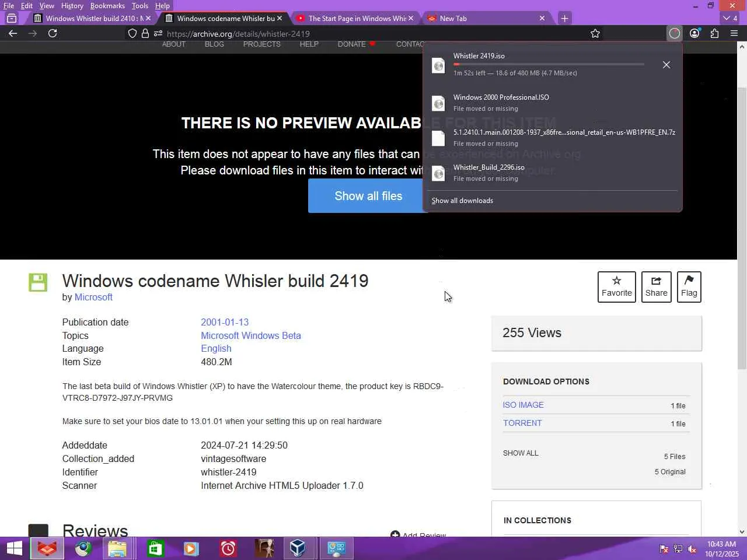Click the network tray icon
The image size is (747, 560).
tap(678, 549)
